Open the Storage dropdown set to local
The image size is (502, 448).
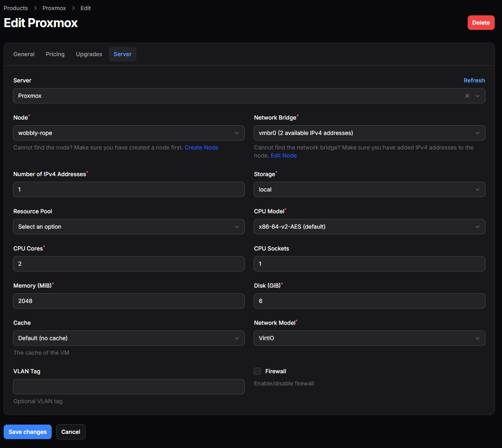click(369, 189)
